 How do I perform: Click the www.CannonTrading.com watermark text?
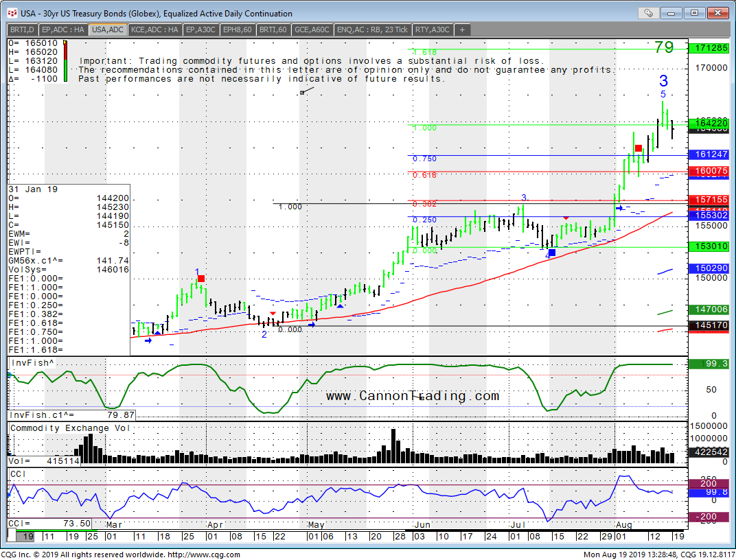pos(412,396)
